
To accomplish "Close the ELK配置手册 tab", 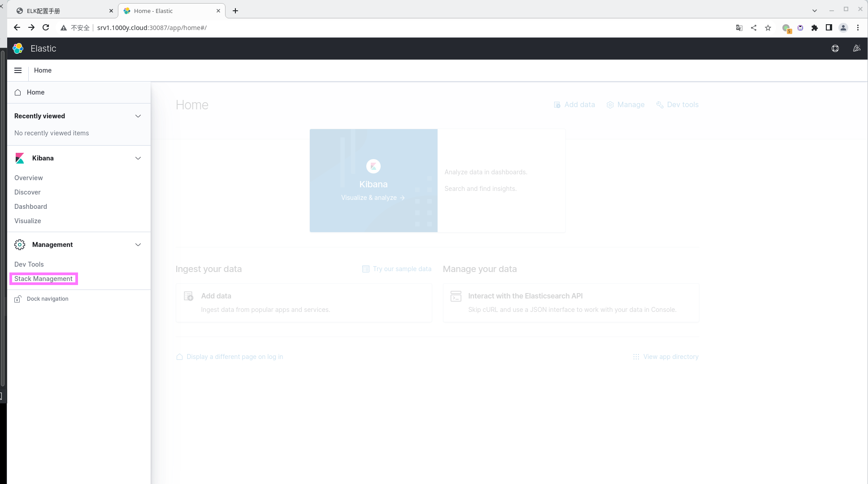I will click(x=111, y=11).
